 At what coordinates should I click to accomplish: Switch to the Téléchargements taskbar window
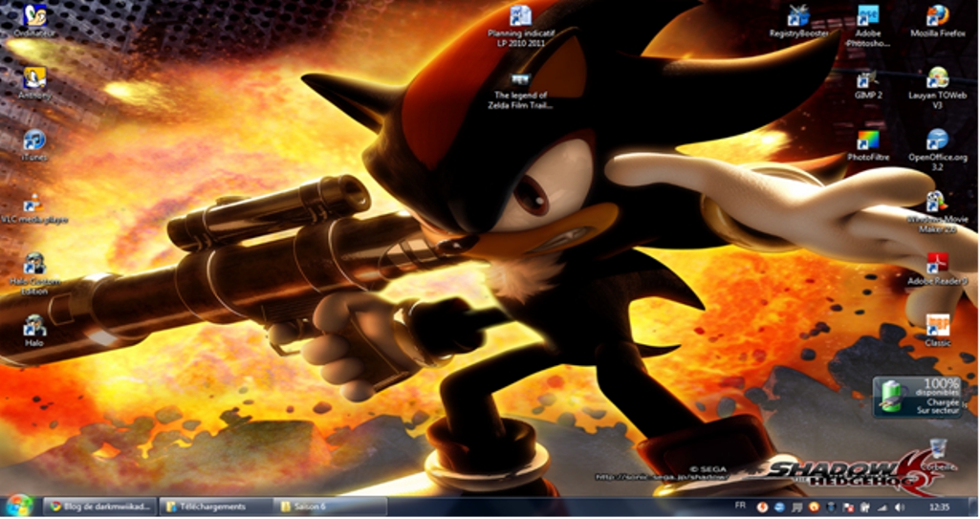point(216,507)
